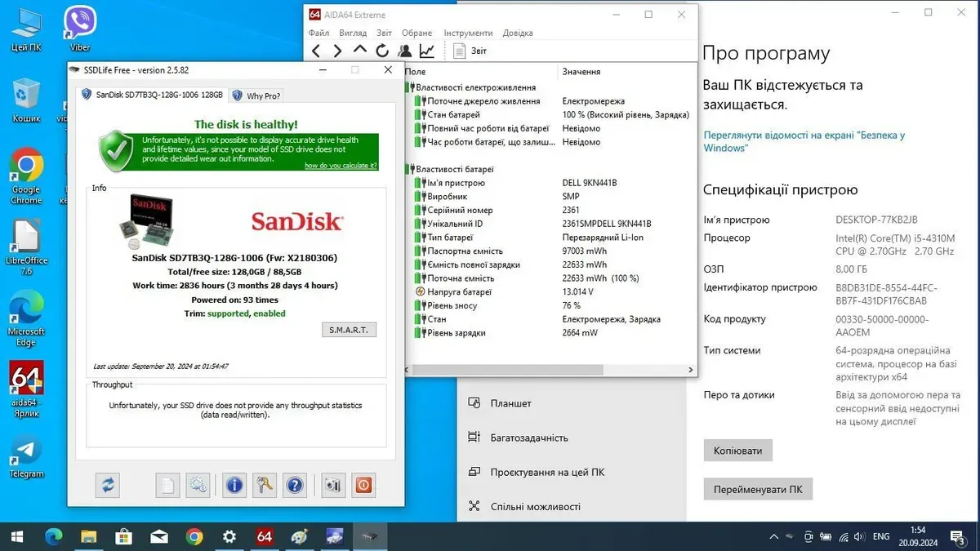Click the keys registration icon in SSDLife
The image size is (980, 551).
coord(265,486)
